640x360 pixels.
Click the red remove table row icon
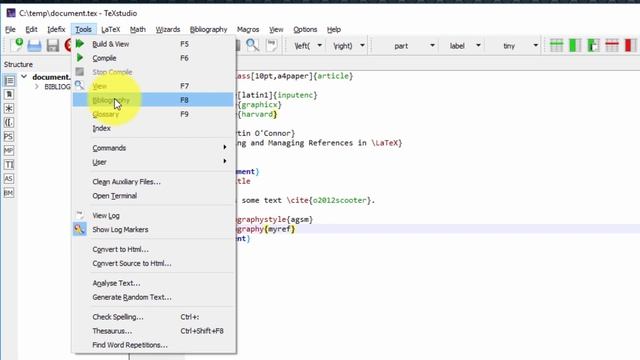pyautogui.click(x=612, y=45)
